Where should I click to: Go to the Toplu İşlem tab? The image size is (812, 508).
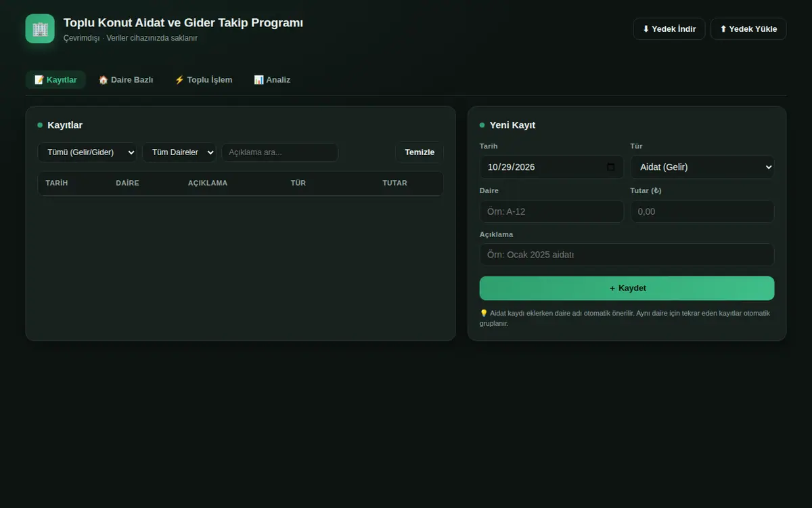click(204, 80)
